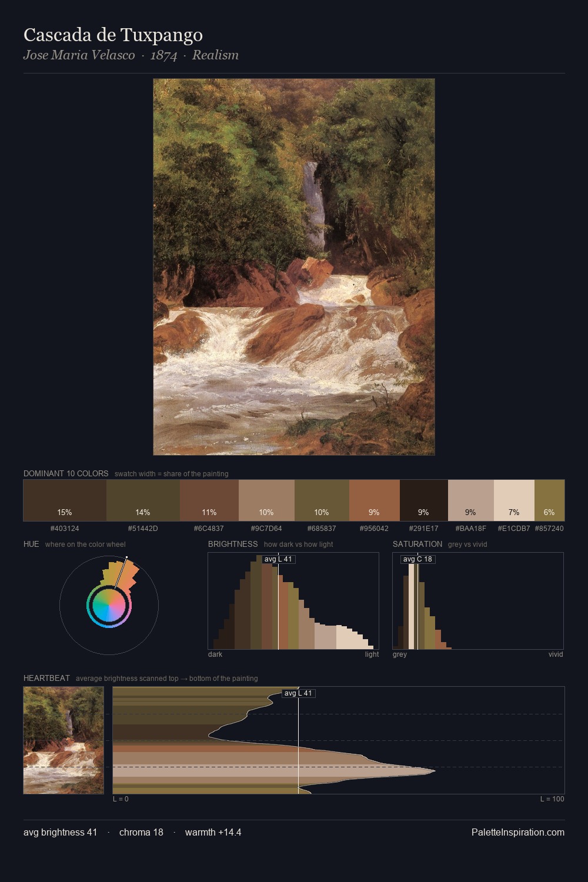Image resolution: width=588 pixels, height=882 pixels.
Task: Click hex code text '#685837'
Action: coord(322,529)
